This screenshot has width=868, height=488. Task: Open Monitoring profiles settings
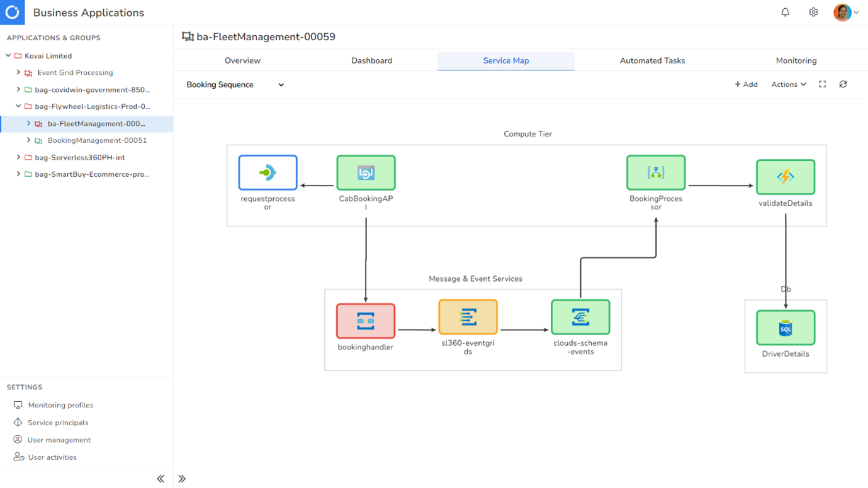point(60,405)
